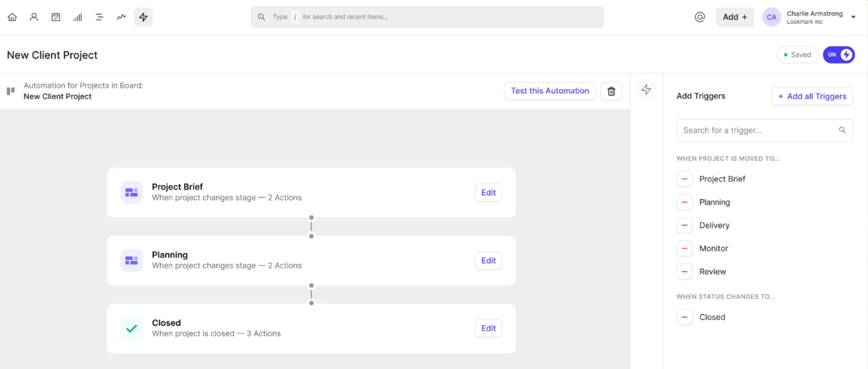Remove the Review trigger

click(684, 271)
